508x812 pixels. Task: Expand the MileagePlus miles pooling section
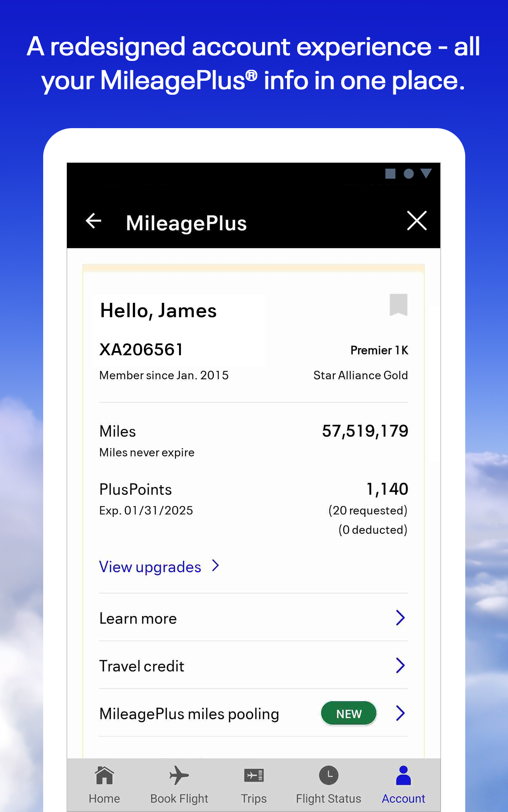401,713
